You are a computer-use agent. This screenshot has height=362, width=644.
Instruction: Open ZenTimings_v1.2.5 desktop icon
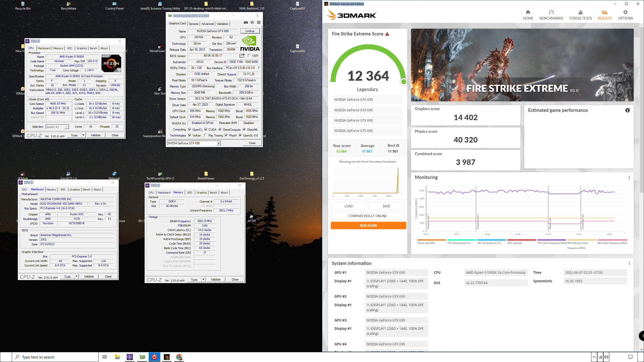[252, 176]
